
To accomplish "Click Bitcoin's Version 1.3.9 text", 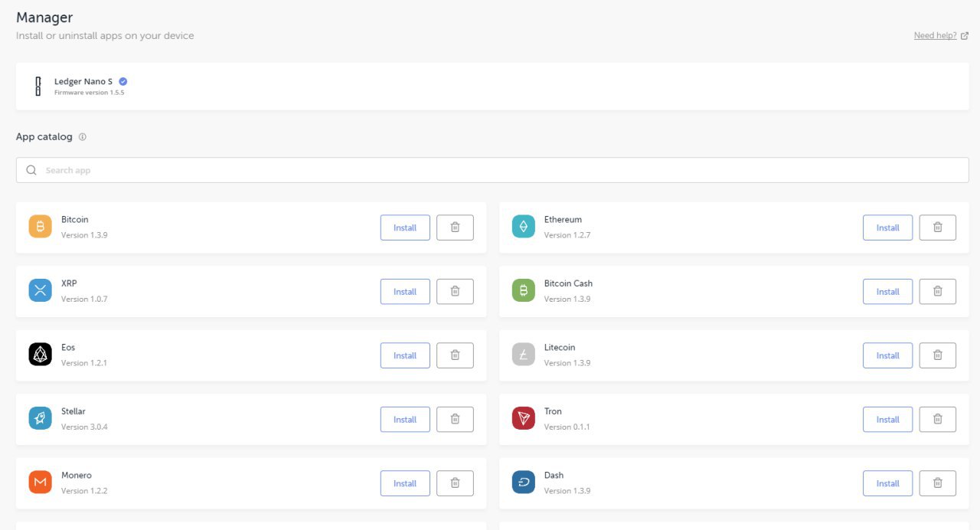I will (84, 235).
